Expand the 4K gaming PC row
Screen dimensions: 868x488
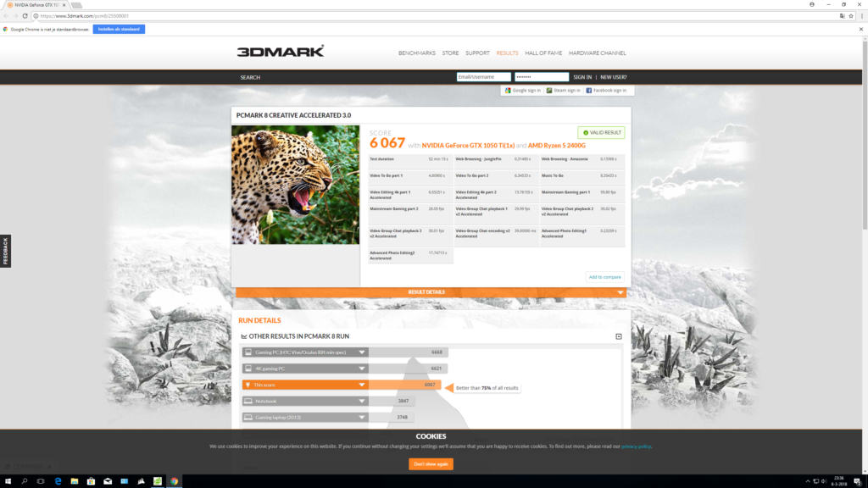361,369
